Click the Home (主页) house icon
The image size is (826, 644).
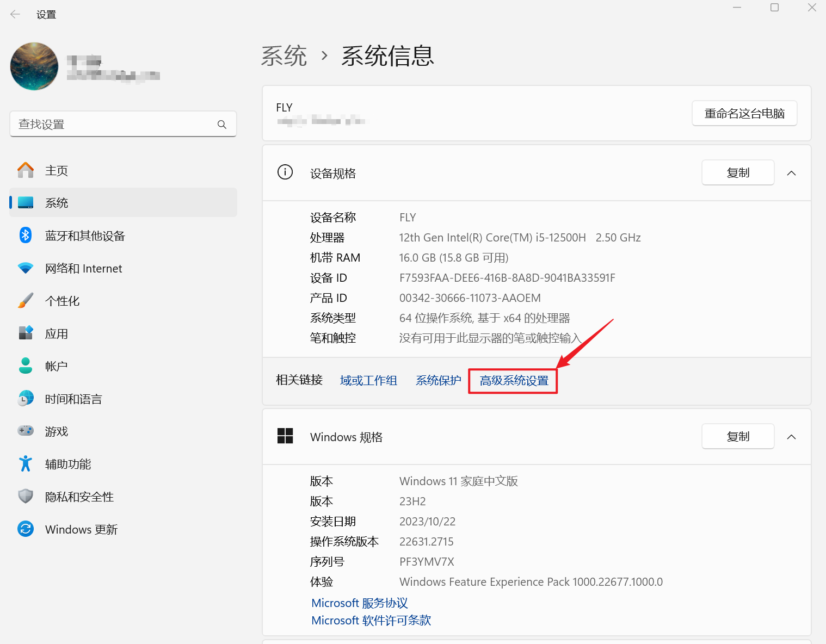(26, 170)
